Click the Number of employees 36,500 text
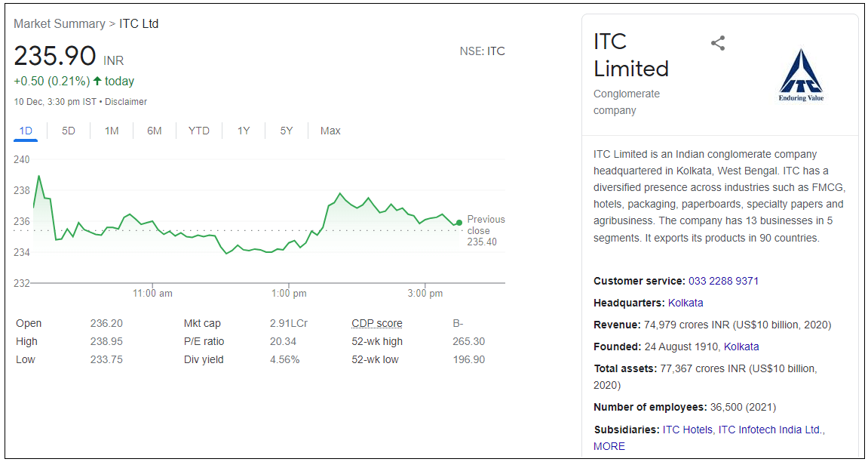This screenshot has width=868, height=462. (685, 407)
